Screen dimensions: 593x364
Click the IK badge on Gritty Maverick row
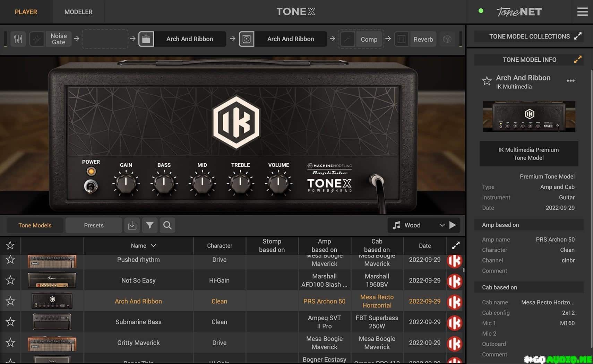[454, 344]
